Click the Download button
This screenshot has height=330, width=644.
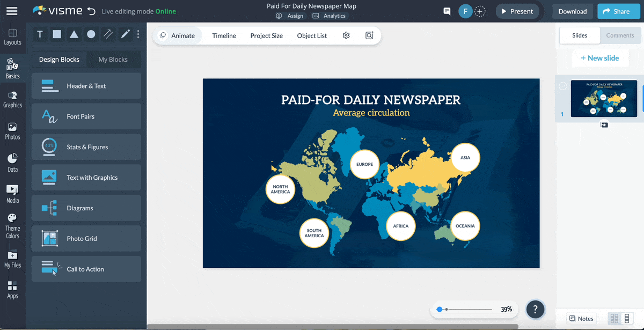[572, 11]
